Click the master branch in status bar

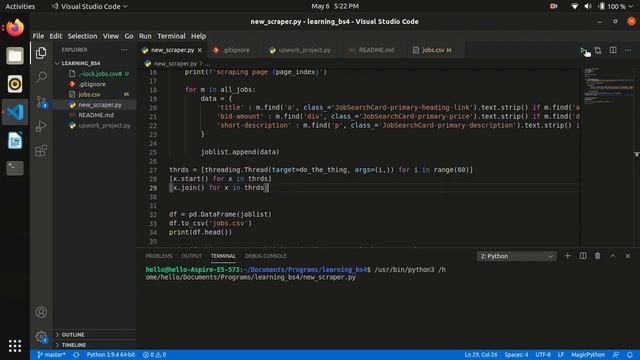pyautogui.click(x=51, y=355)
